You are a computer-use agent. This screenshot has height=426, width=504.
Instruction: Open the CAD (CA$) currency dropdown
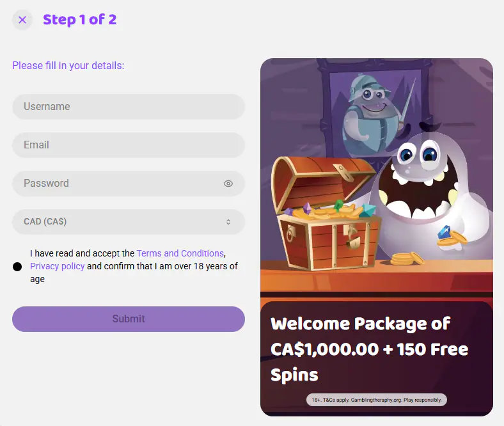click(129, 222)
